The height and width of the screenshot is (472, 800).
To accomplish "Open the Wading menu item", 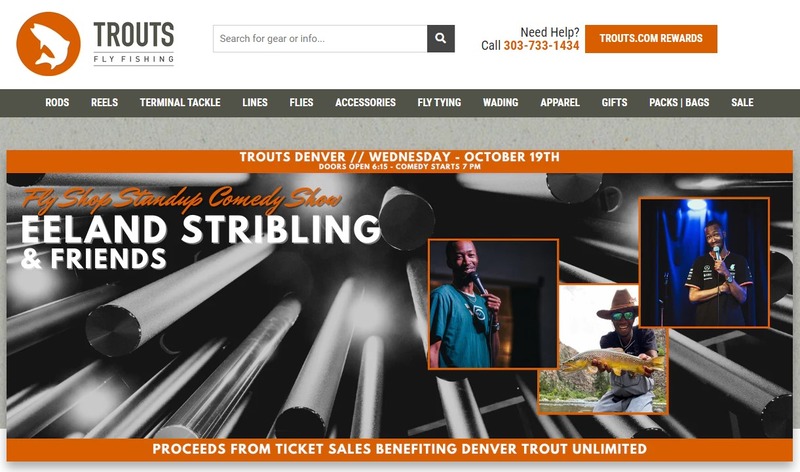I will (501, 103).
